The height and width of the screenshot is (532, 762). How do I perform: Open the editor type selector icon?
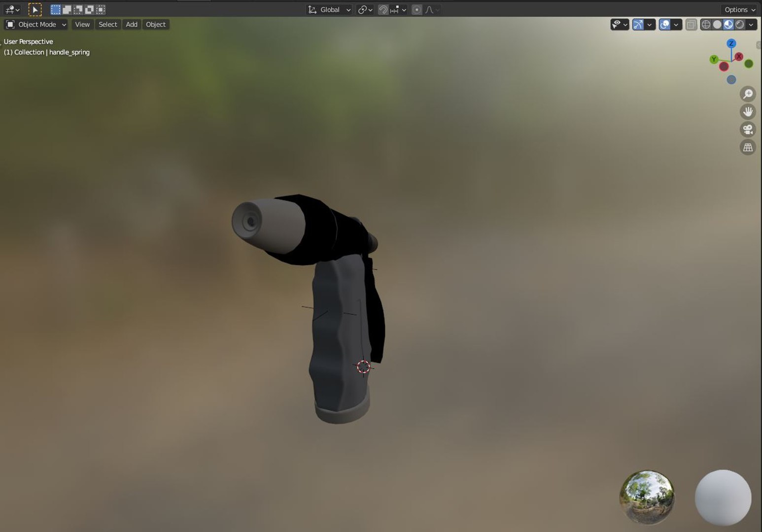coord(12,9)
